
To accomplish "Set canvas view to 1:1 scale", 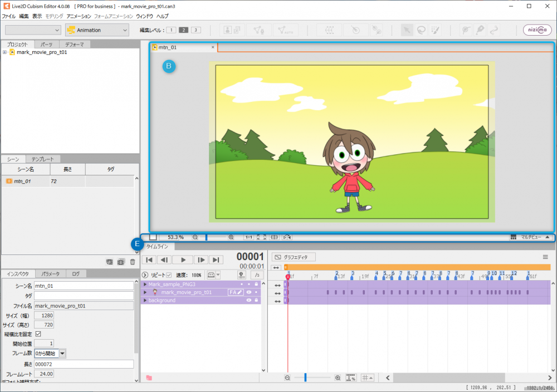I will [248, 237].
